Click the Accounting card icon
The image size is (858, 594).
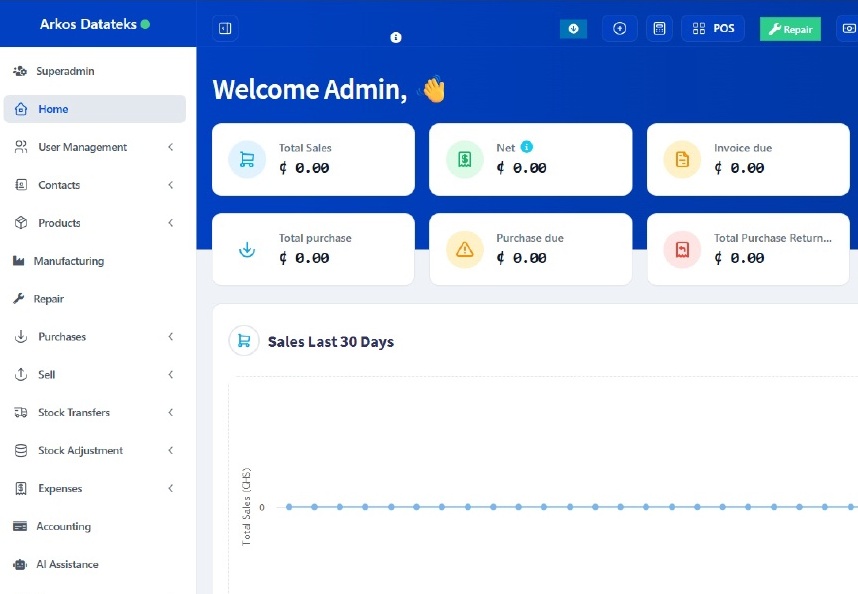click(20, 526)
